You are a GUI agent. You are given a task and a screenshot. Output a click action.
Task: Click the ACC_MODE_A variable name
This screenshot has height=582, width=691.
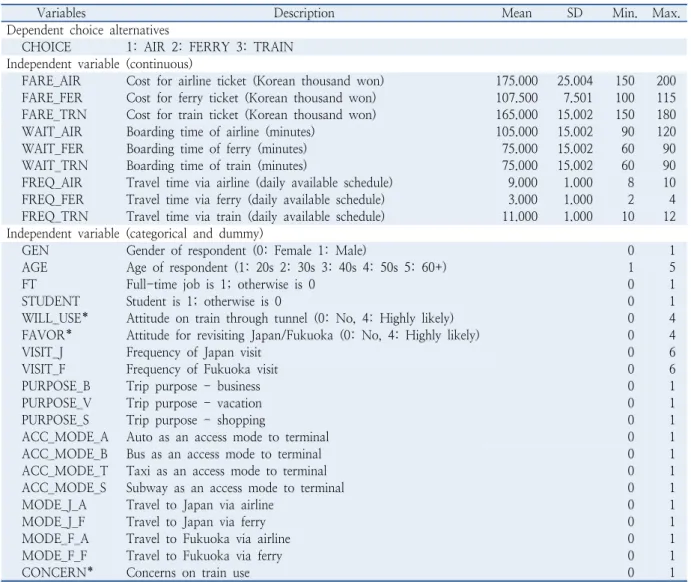coord(65,437)
